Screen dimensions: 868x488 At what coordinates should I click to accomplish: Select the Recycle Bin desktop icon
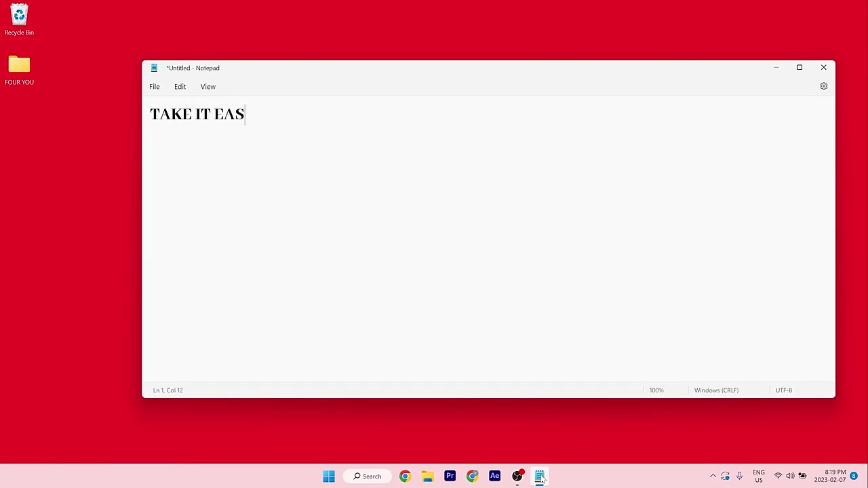[x=19, y=20]
